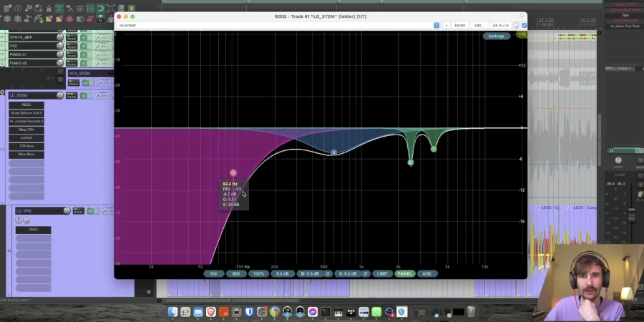Open trim envelope for PIANO 02 track
This screenshot has width=644, height=322.
pyautogui.click(x=102, y=63)
